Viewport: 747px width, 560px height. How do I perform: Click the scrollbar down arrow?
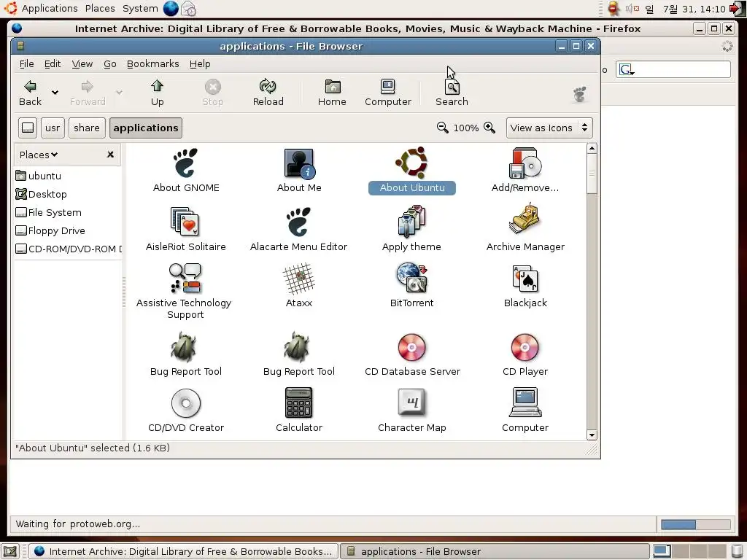592,435
